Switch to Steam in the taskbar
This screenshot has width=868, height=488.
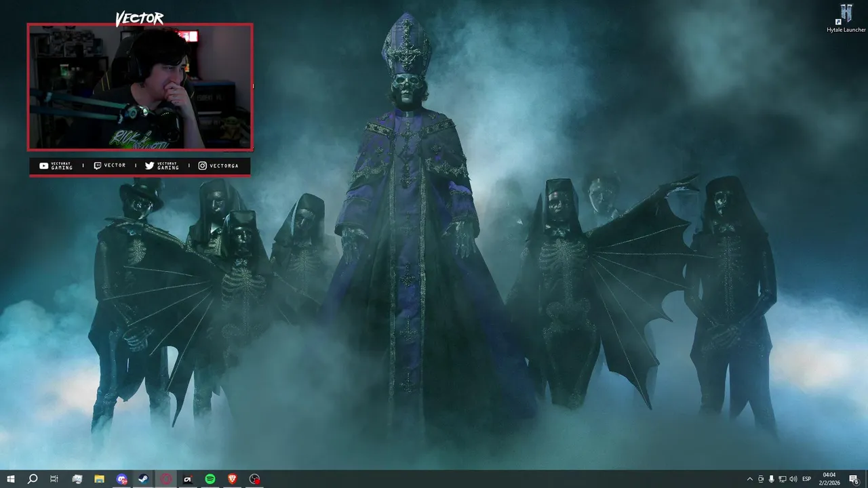144,479
